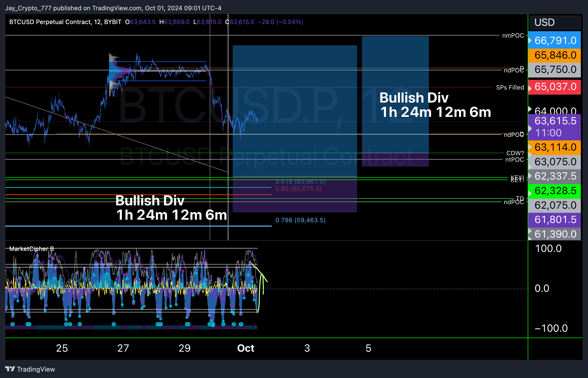Select the 62,075.0 price label
Screen dimensions: 588x378
point(555,205)
